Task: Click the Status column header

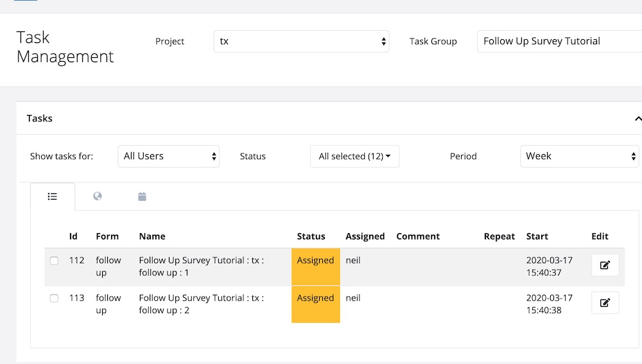Action: point(311,236)
